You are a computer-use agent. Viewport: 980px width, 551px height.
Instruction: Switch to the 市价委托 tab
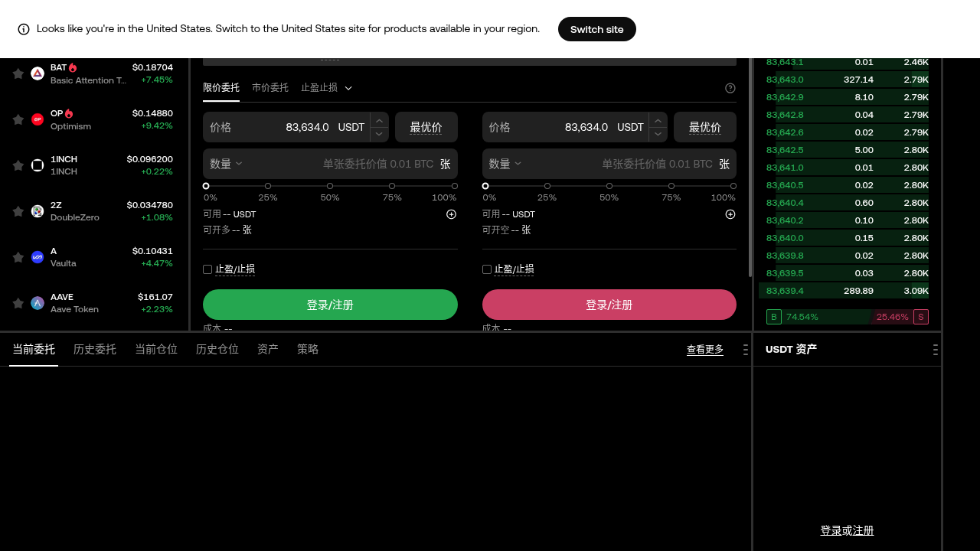[x=270, y=88]
